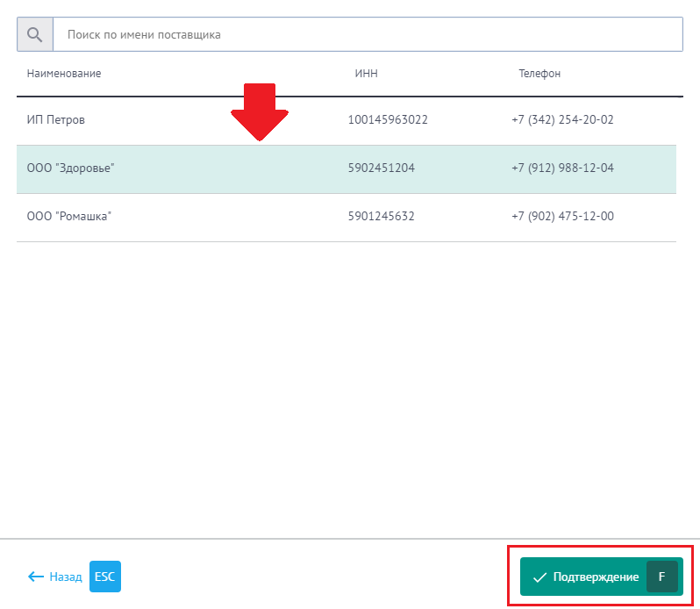The image size is (700, 609).
Task: Focus the supplier name search field
Action: click(x=367, y=35)
